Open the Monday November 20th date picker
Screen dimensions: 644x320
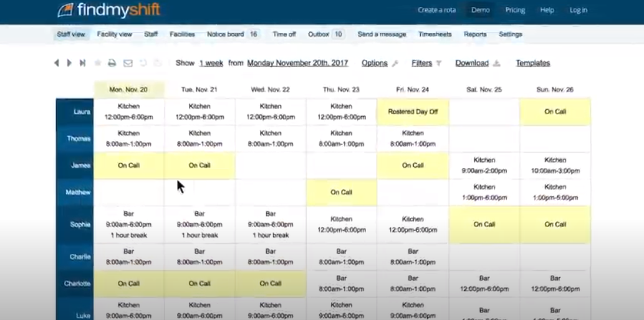click(297, 63)
